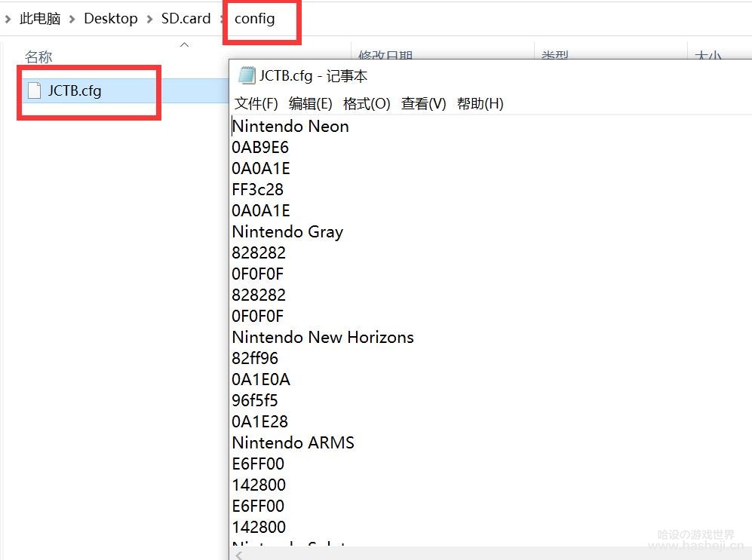The height and width of the screenshot is (560, 752).
Task: Click the 82ff96 line in Notepad
Action: click(255, 358)
